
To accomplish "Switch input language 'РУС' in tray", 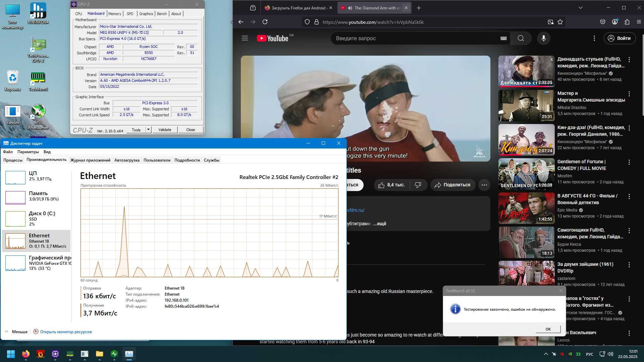I will (589, 354).
